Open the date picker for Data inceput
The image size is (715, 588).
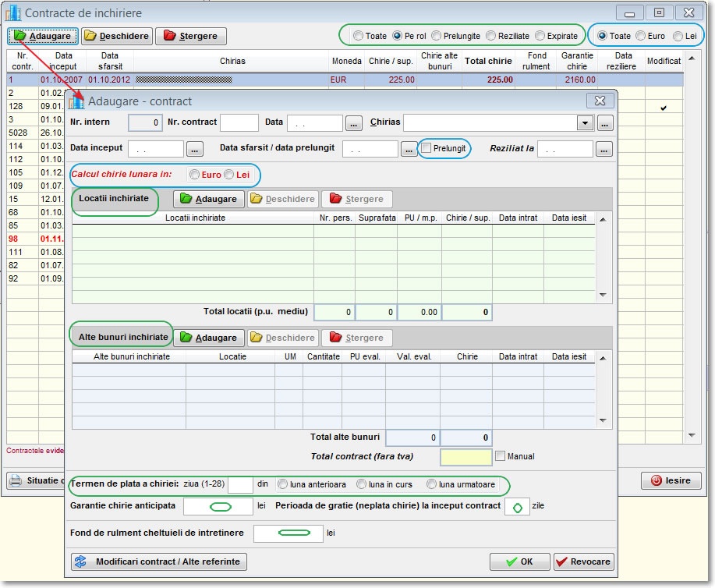(195, 150)
